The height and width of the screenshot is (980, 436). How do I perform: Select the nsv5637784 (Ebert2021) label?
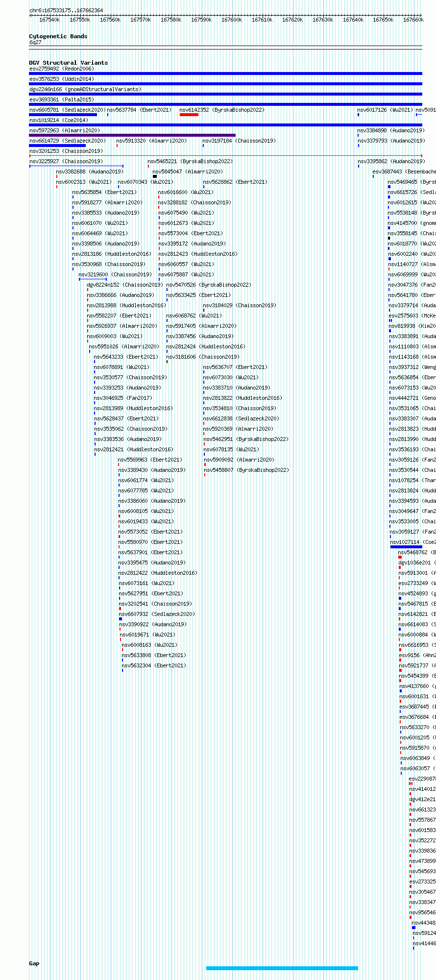139,110
